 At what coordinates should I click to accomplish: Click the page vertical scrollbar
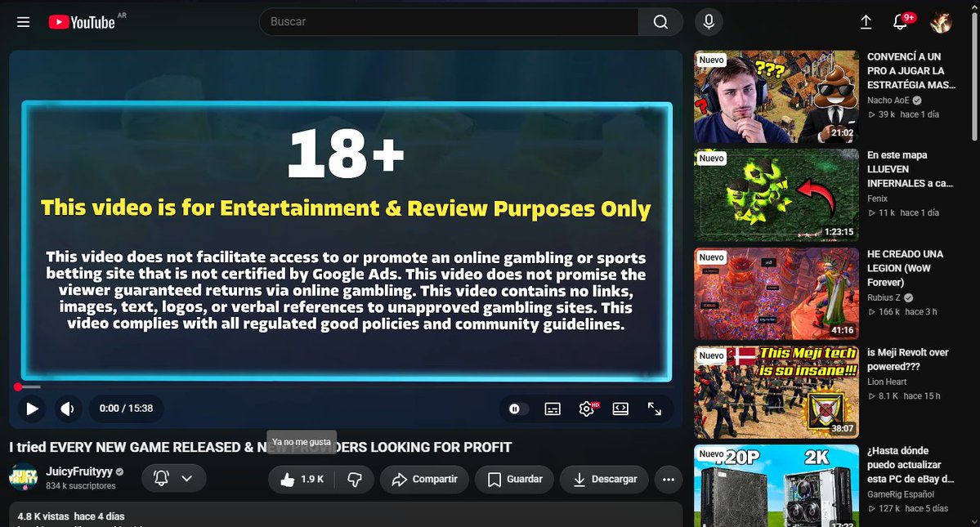pos(974,78)
